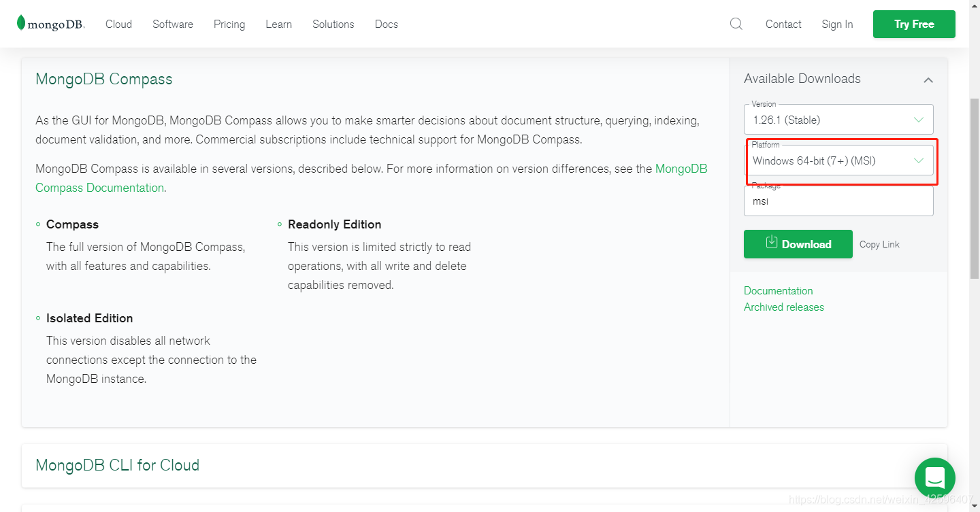This screenshot has height=512, width=980.
Task: Open the Platform Windows 64-bit dropdown
Action: point(838,160)
